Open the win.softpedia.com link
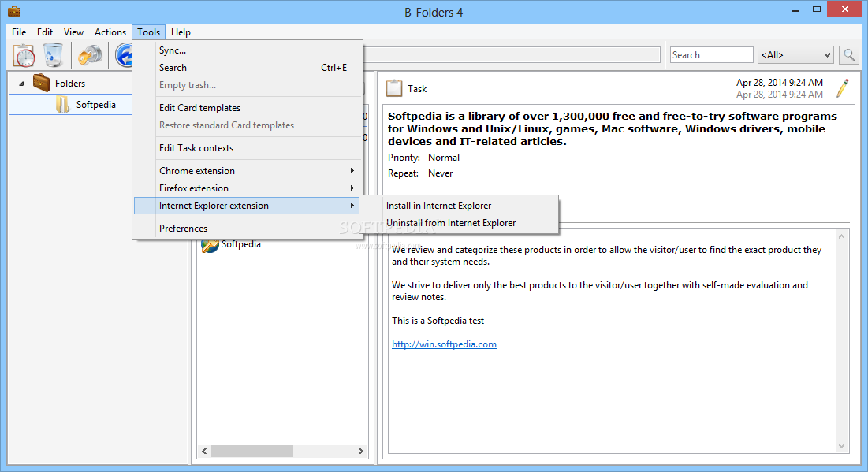This screenshot has height=472, width=868. [444, 344]
